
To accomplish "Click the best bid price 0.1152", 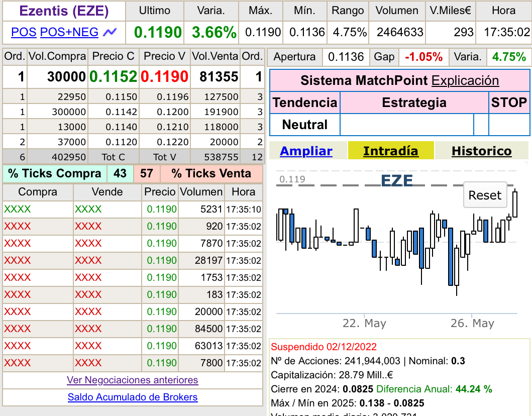I will (114, 77).
